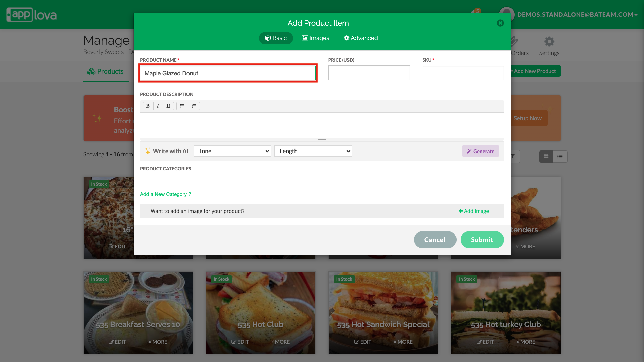Toggle bold formatting in description editor
The height and width of the screenshot is (362, 644).
148,106
